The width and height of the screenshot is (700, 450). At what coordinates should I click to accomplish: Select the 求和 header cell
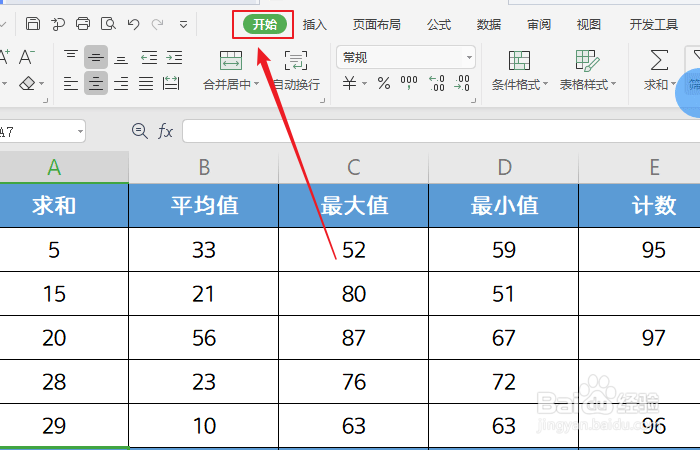click(64, 205)
